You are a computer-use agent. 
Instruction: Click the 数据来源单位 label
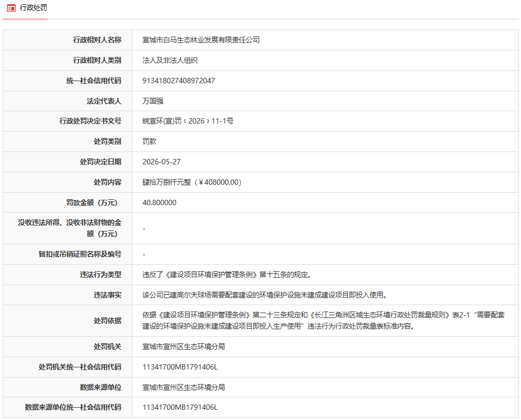[x=101, y=387]
